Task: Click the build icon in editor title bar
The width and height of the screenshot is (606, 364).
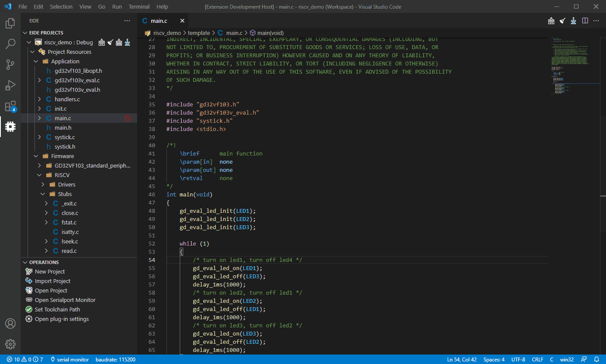Action: pos(551,21)
